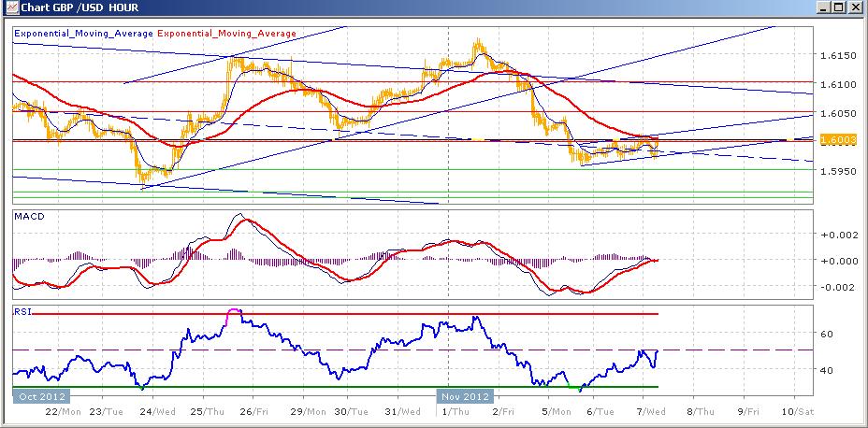Image resolution: width=868 pixels, height=428 pixels.
Task: Click the blue Exponential_Moving_Average legend label
Action: [x=83, y=34]
